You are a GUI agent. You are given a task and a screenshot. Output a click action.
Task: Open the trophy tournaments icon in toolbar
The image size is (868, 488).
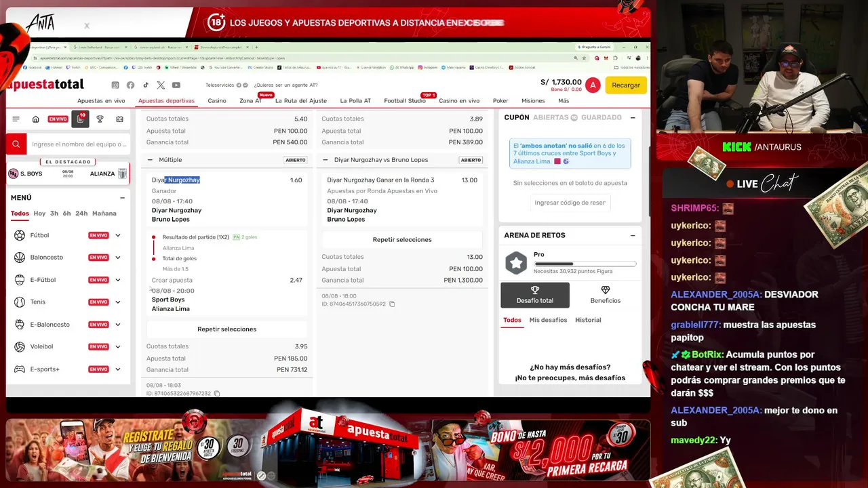(x=100, y=119)
